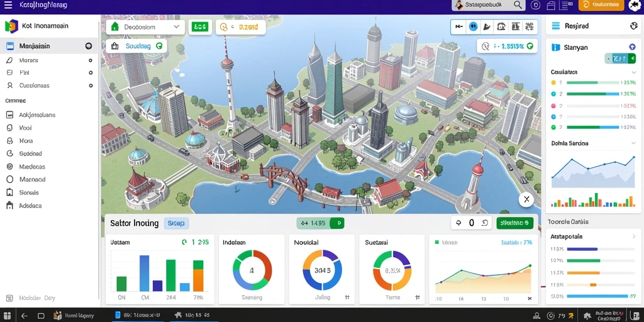Viewport: 644px width, 322px height.
Task: Open the Sroep tag next to Sattor Inoting
Action: coord(176,223)
